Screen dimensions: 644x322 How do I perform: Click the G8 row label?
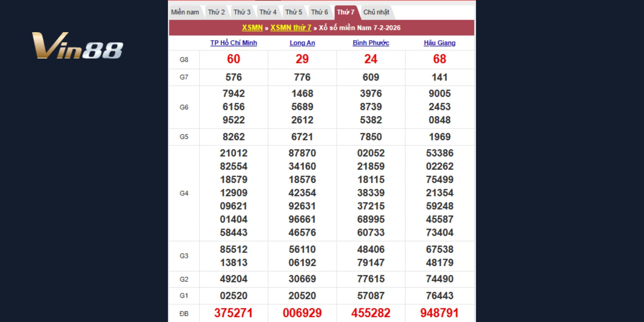(184, 60)
